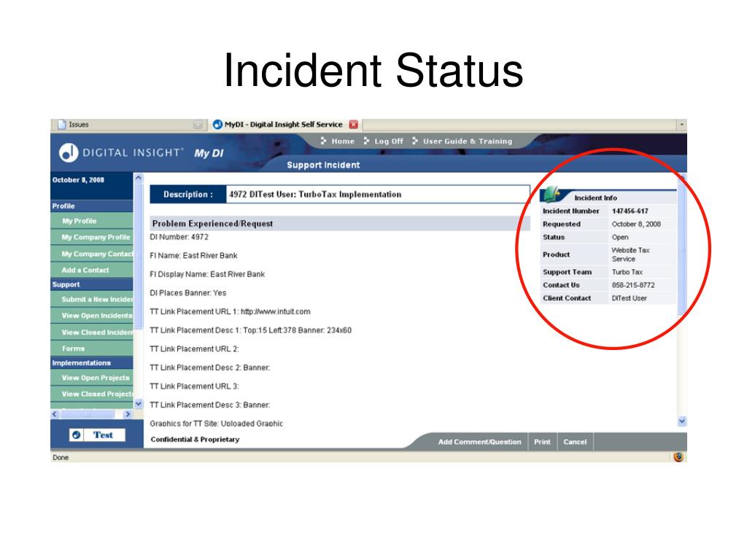Click sidebar scroll up arrow

[x=139, y=178]
